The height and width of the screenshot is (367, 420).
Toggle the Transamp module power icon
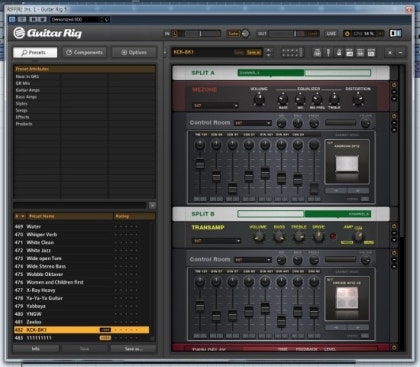(x=394, y=226)
